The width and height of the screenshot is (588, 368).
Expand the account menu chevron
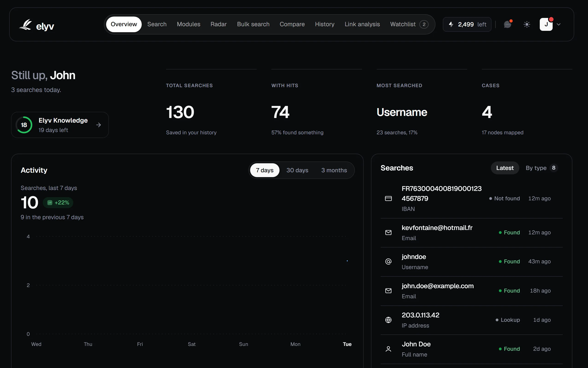(559, 24)
